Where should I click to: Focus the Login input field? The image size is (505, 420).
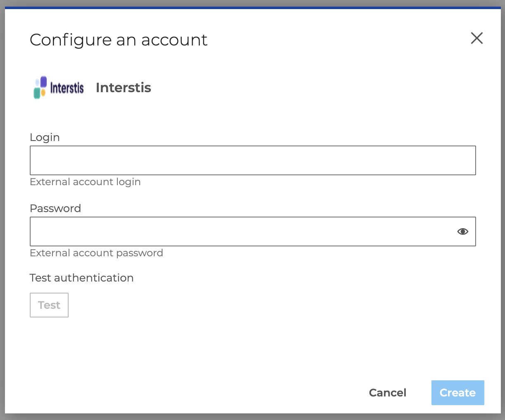coord(252,160)
